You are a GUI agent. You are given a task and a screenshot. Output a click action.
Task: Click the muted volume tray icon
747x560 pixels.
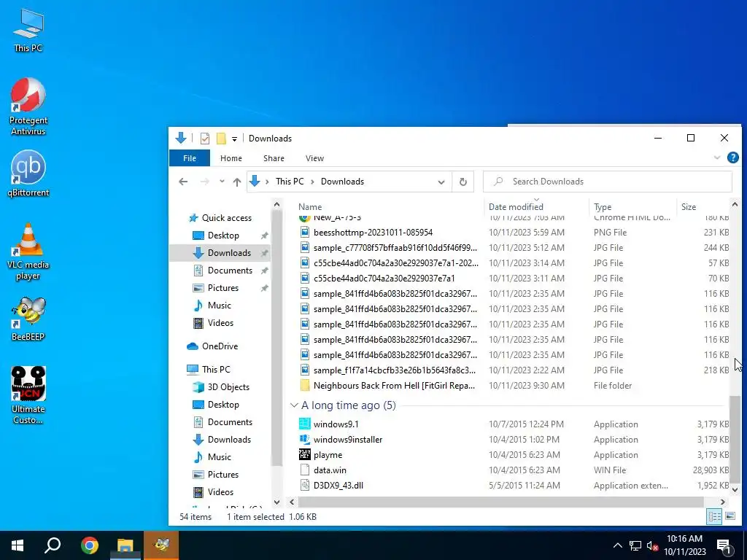pos(653,545)
